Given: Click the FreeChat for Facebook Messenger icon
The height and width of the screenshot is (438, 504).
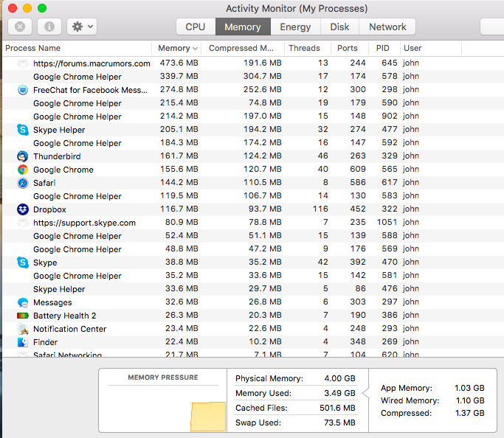Looking at the screenshot, I should [x=22, y=90].
